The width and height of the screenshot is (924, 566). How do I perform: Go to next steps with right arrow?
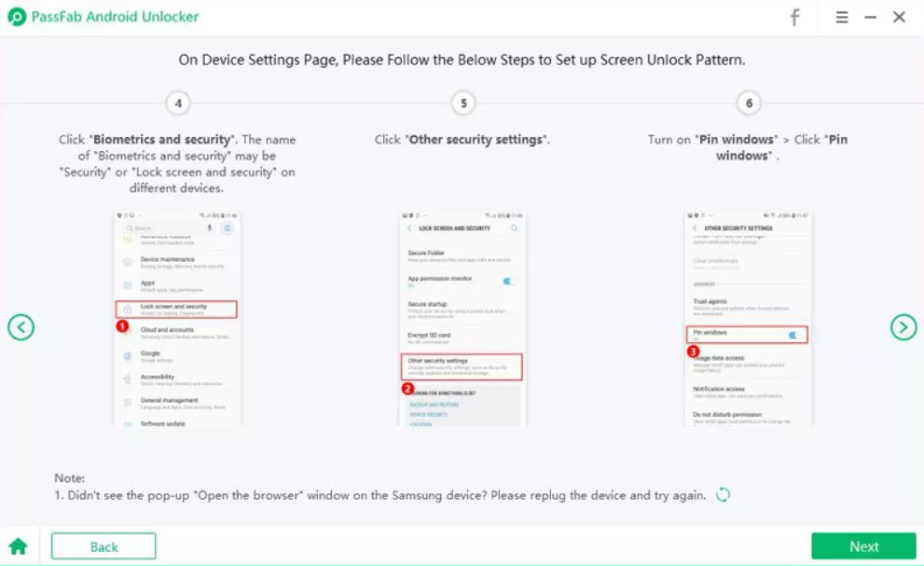coord(903,327)
